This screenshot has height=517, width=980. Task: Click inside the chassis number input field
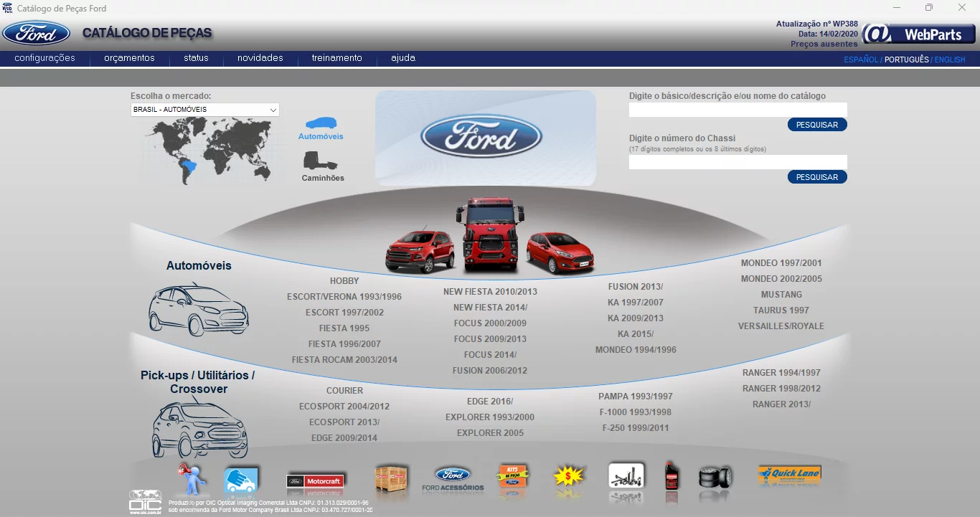point(738,161)
